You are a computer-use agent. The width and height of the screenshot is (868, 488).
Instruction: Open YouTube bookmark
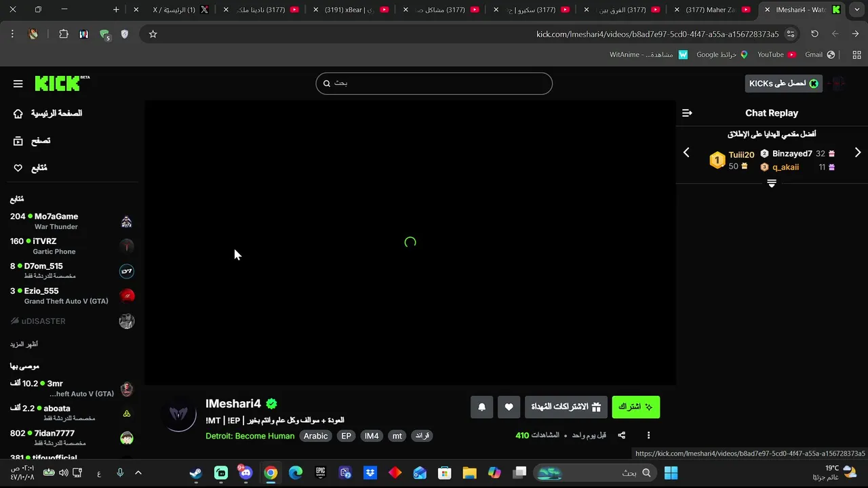(776, 54)
